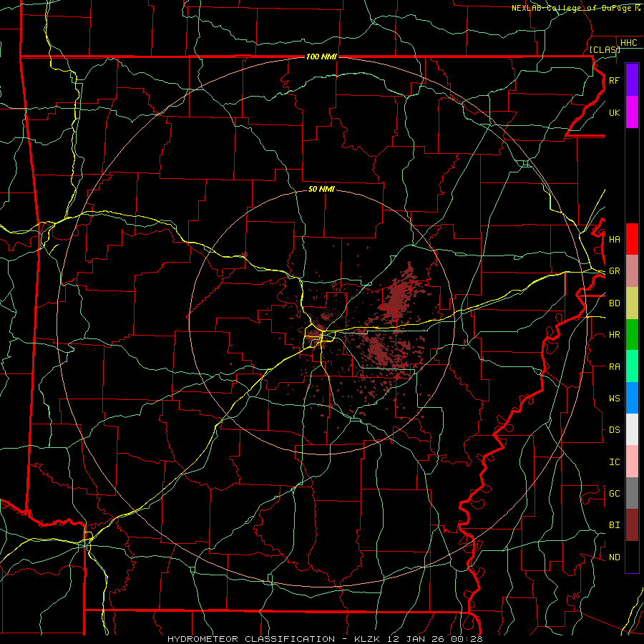Click the light green RA rain swatch

[x=632, y=366]
